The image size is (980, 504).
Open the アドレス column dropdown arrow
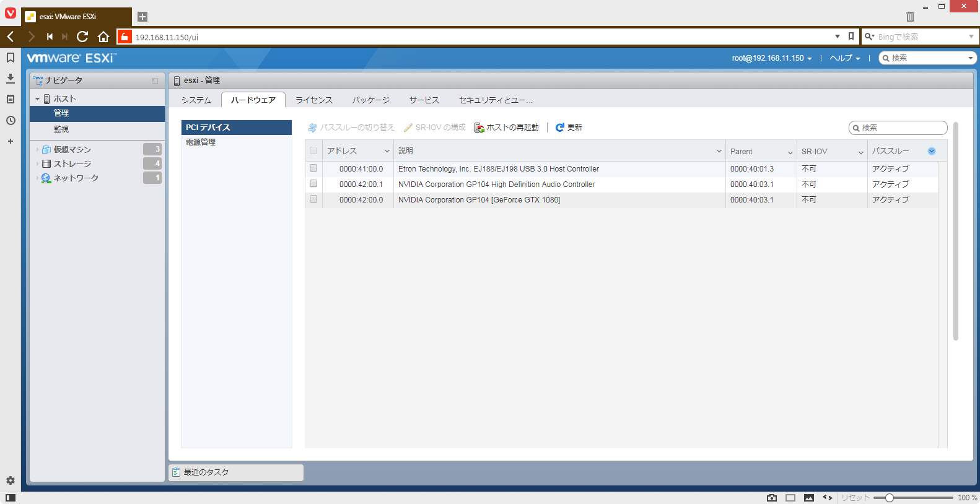click(x=387, y=151)
